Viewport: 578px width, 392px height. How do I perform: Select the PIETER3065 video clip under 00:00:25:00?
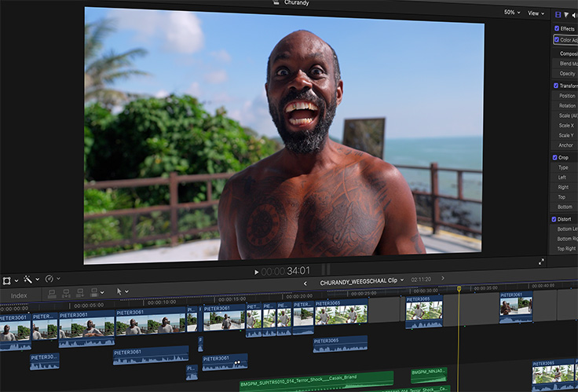pyautogui.click(x=341, y=313)
